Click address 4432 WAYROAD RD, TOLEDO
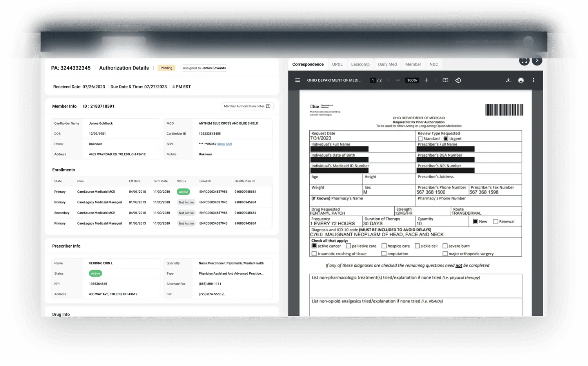The image size is (588, 366). tap(117, 154)
